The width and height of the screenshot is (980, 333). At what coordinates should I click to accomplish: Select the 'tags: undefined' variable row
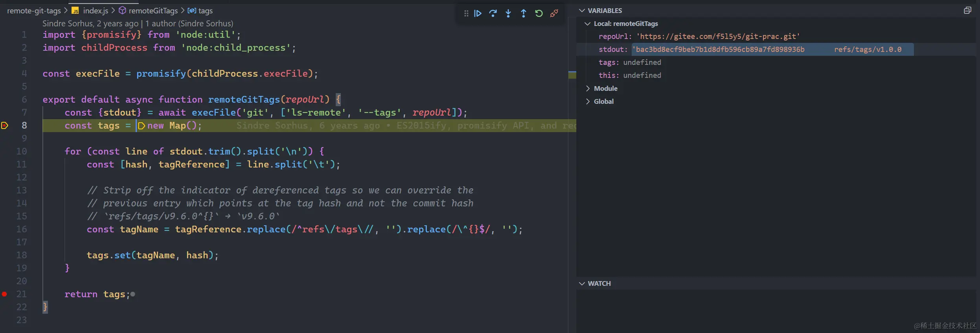(x=776, y=63)
